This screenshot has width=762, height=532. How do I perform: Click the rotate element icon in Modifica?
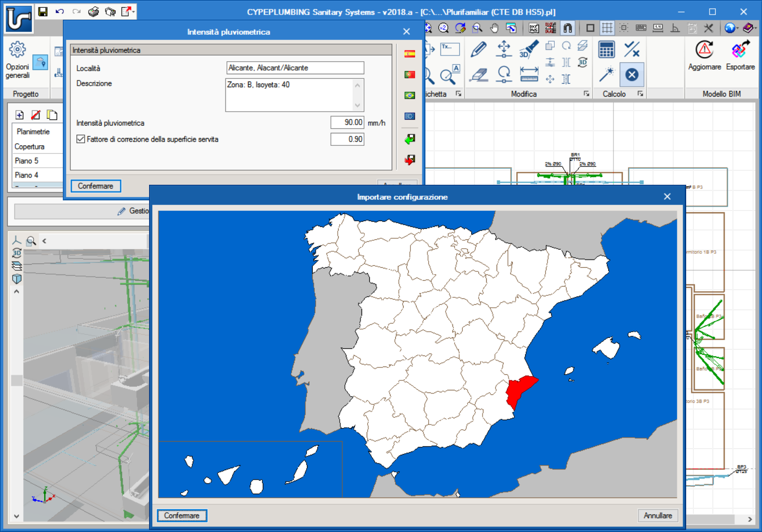coord(504,75)
